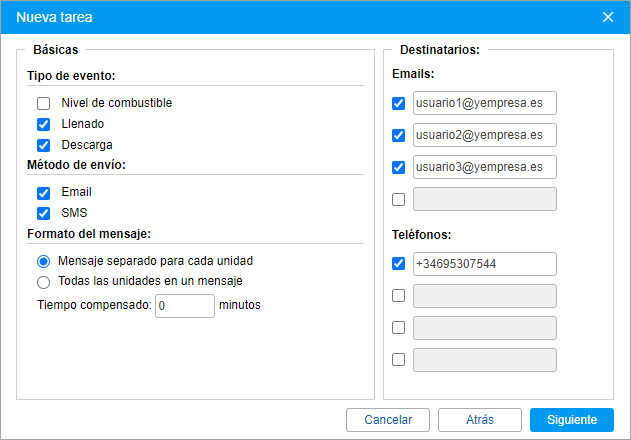This screenshot has height=440, width=631.
Task: Uncheck the +34695307544 phone recipient
Action: [398, 264]
